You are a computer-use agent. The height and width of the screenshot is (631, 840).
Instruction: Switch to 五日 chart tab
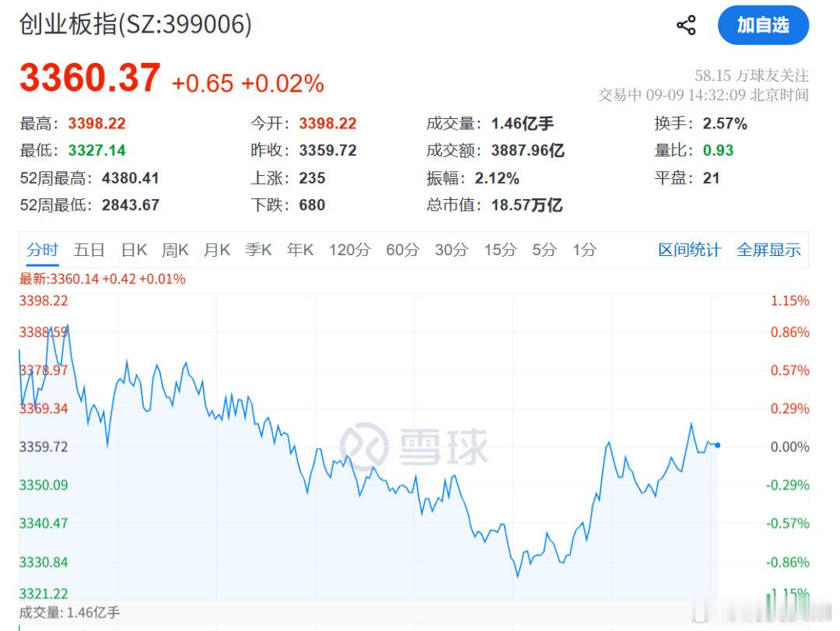[x=89, y=250]
